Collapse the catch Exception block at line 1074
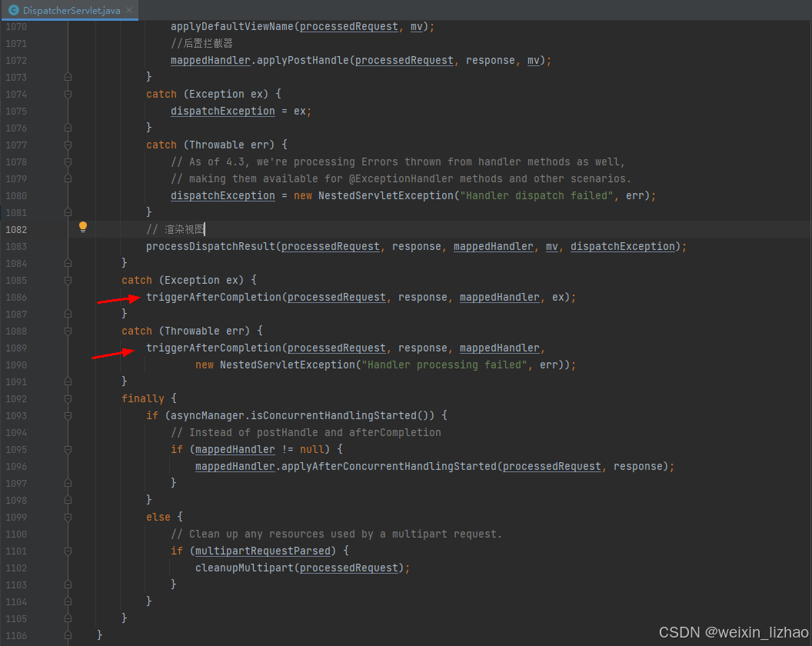This screenshot has height=646, width=812. [68, 95]
